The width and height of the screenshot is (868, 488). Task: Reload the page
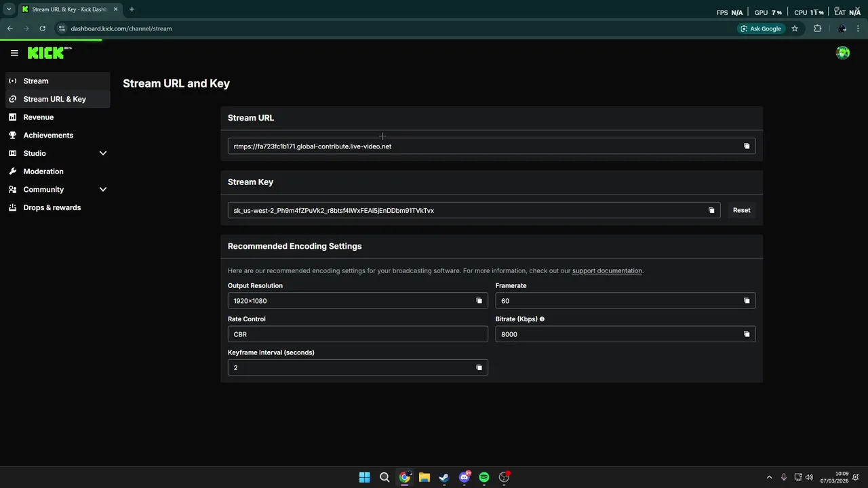[42, 28]
